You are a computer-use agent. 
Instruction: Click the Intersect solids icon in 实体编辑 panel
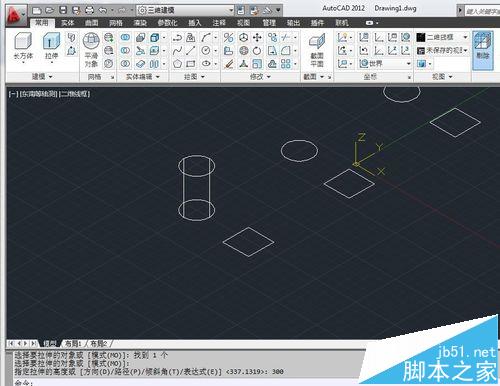(125, 64)
